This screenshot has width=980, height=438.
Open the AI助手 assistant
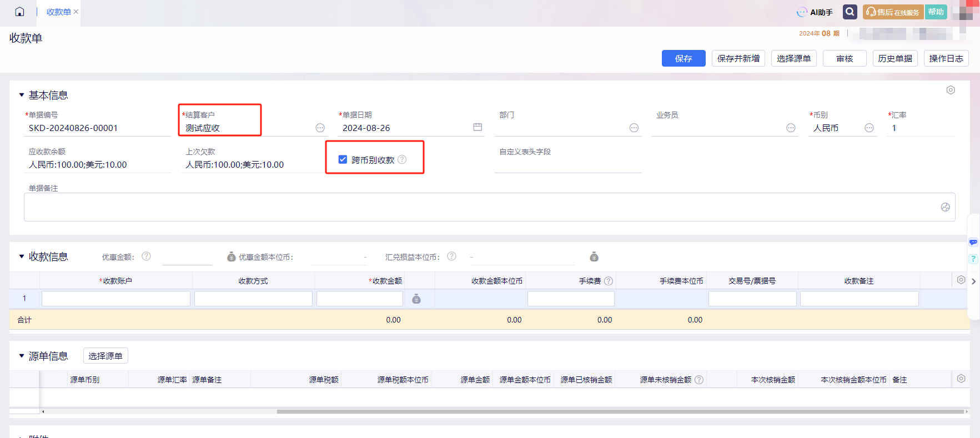(815, 12)
